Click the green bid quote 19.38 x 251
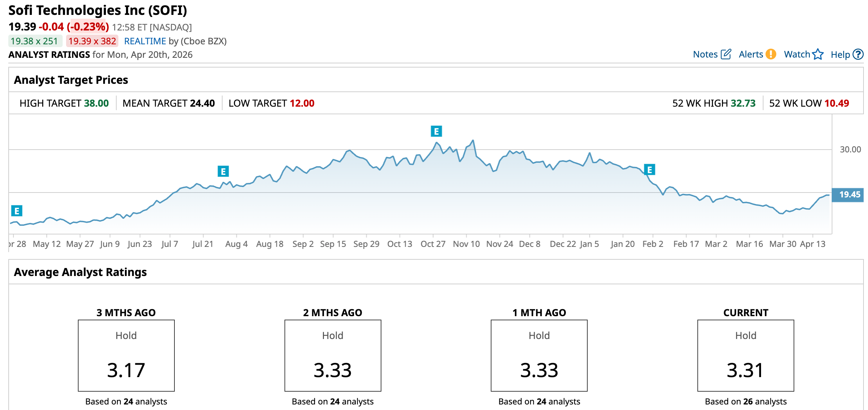This screenshot has width=868, height=410. point(35,41)
